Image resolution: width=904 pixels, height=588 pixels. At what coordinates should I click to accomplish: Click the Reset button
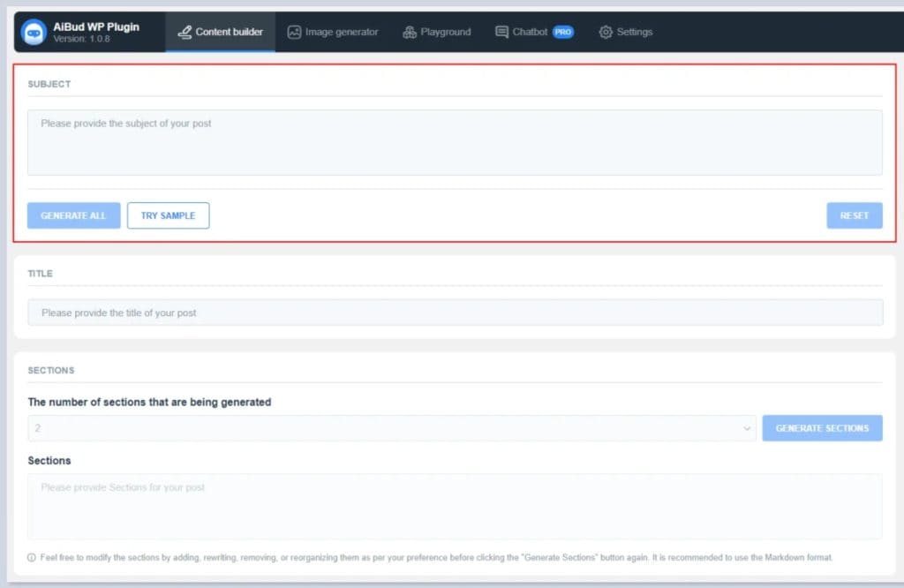855,215
